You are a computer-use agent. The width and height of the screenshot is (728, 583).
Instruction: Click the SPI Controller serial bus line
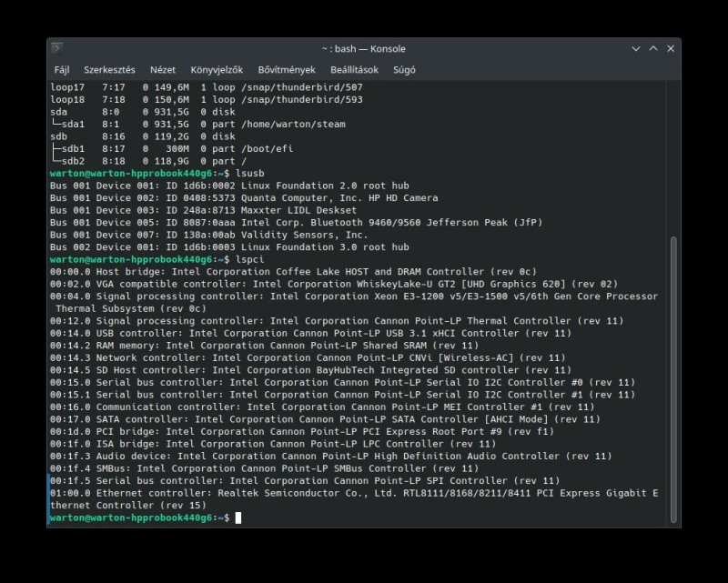click(305, 481)
